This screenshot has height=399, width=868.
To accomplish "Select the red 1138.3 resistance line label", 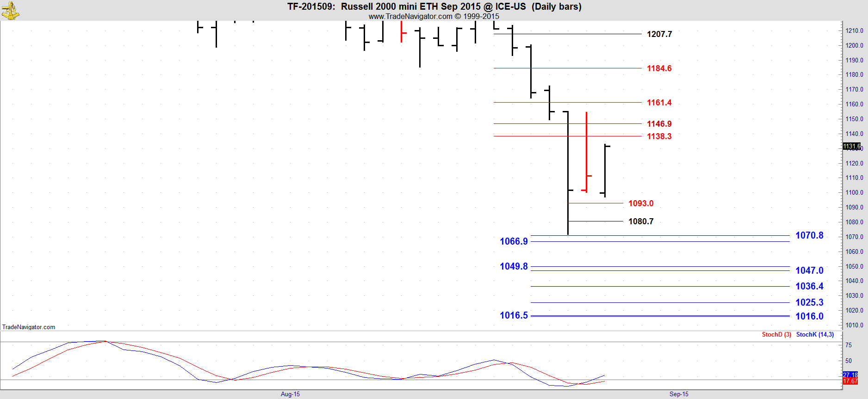I will tap(659, 136).
